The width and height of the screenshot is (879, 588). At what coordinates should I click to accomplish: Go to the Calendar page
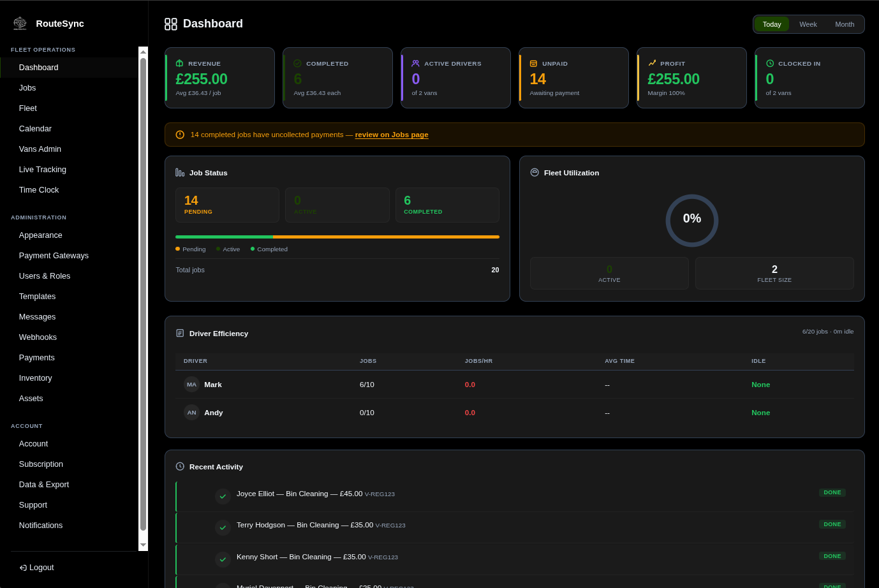69,129
